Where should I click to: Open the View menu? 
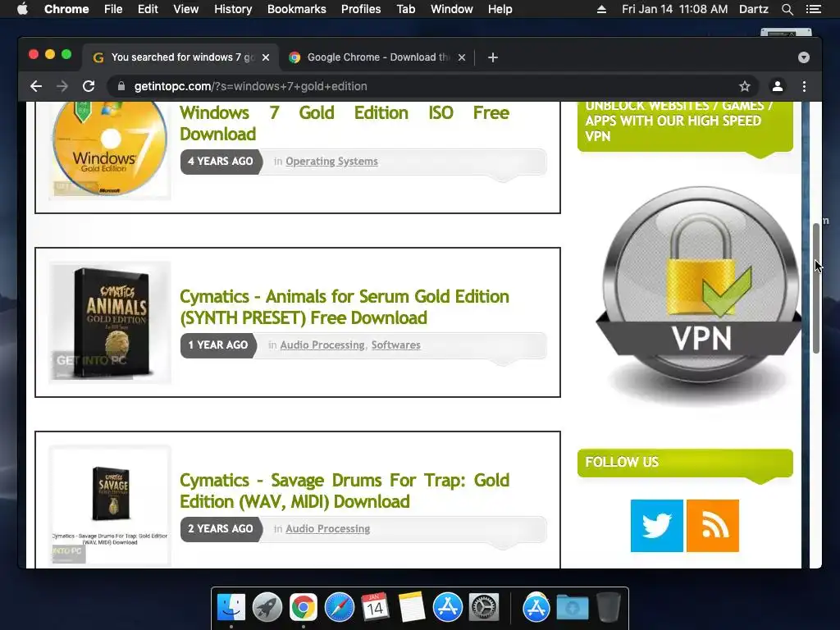pos(186,9)
